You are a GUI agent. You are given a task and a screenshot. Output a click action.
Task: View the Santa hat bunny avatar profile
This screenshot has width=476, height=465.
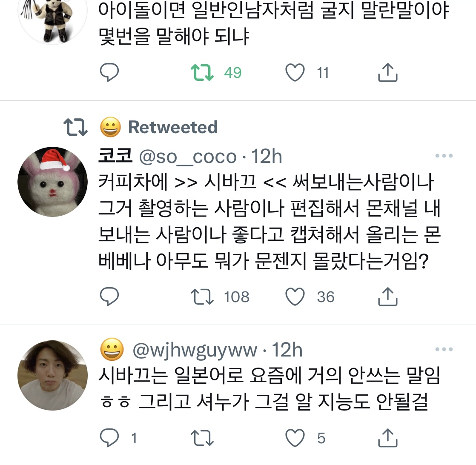(x=52, y=182)
